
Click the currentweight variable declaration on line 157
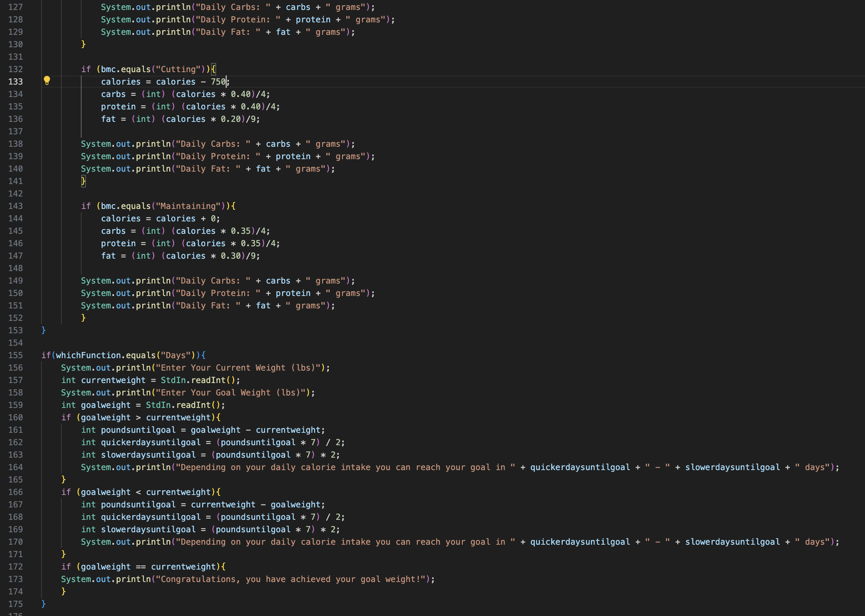click(x=113, y=380)
